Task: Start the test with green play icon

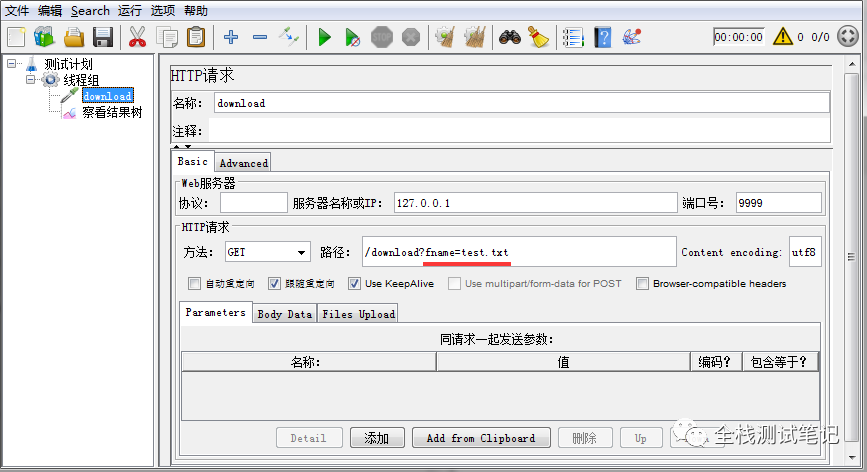Action: [x=325, y=37]
